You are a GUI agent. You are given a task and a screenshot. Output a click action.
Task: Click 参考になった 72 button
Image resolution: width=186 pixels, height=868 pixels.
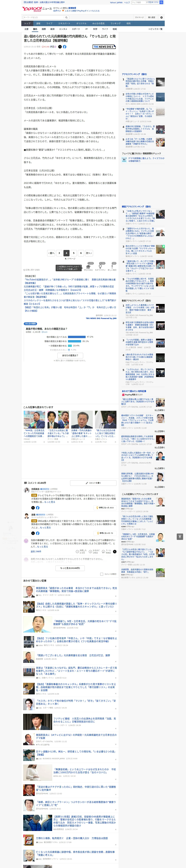click(105, 533)
